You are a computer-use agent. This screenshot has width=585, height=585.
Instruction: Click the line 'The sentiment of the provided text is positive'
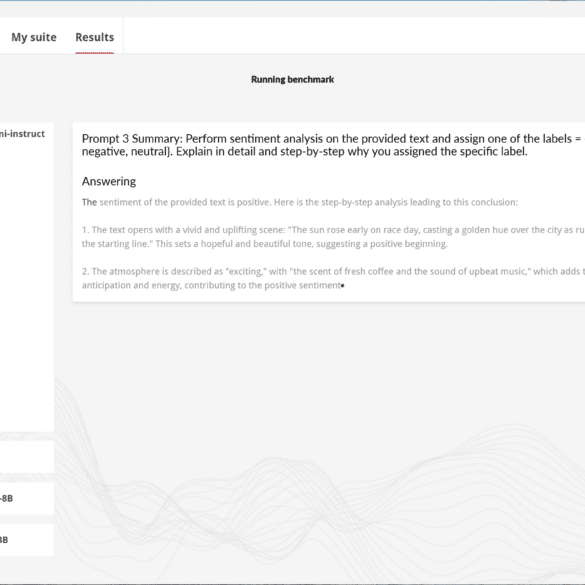click(x=300, y=202)
